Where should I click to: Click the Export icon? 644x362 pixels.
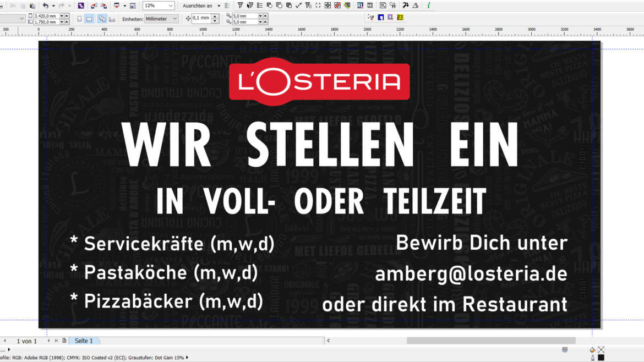(x=104, y=6)
